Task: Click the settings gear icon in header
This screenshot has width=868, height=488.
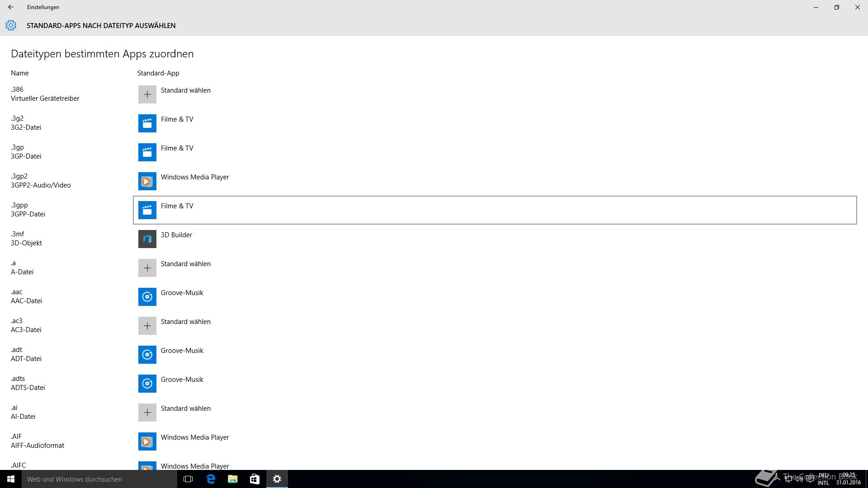Action: (x=11, y=25)
